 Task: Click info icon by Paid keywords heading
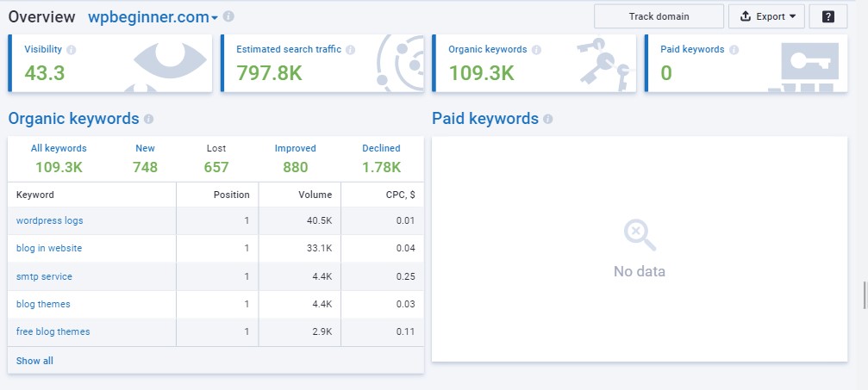(x=548, y=119)
